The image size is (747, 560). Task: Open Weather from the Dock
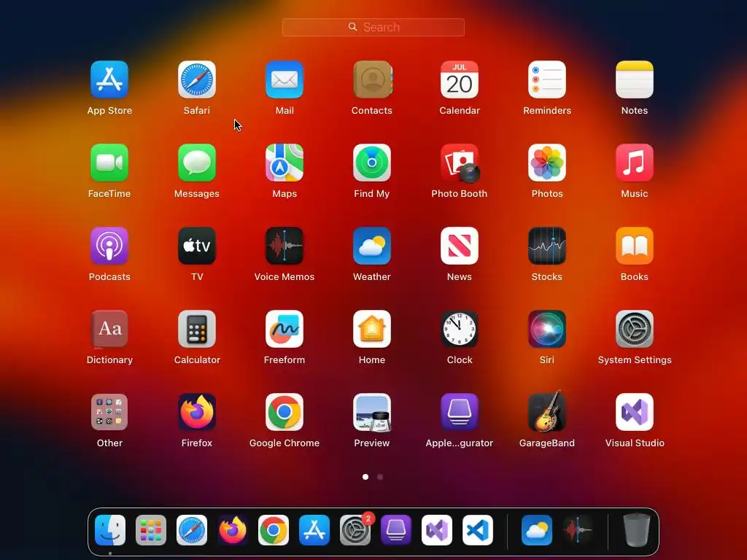tap(537, 530)
